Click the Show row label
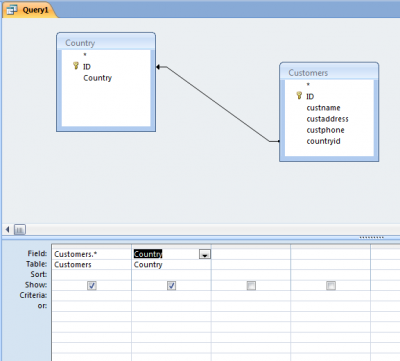The image size is (400, 361). 36,285
